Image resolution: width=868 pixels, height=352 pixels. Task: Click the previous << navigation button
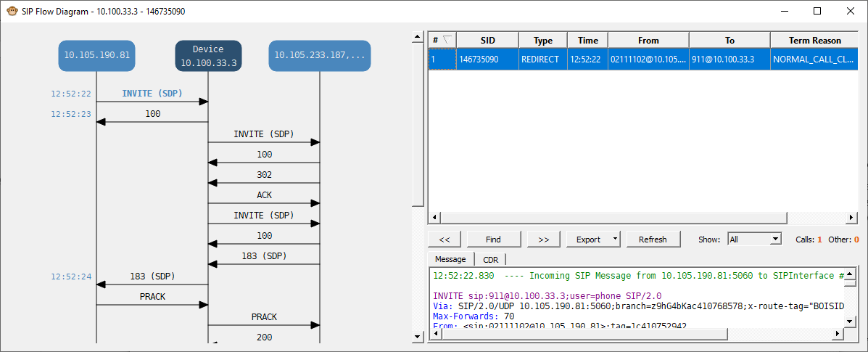pyautogui.click(x=445, y=240)
